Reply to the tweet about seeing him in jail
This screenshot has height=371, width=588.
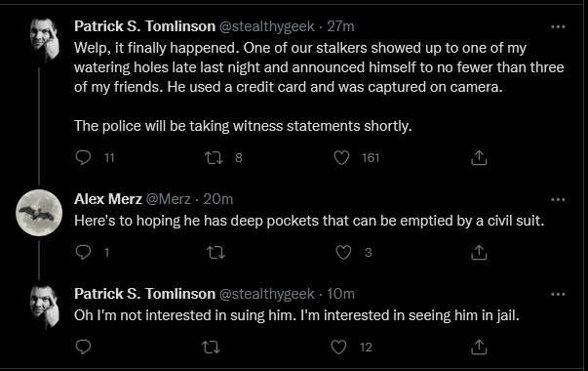(x=83, y=347)
